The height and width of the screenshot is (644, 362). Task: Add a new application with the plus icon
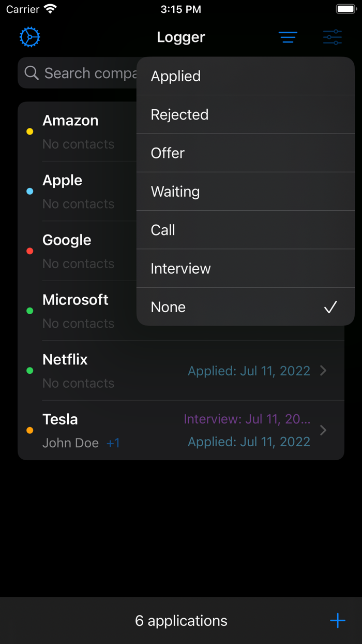(x=337, y=620)
